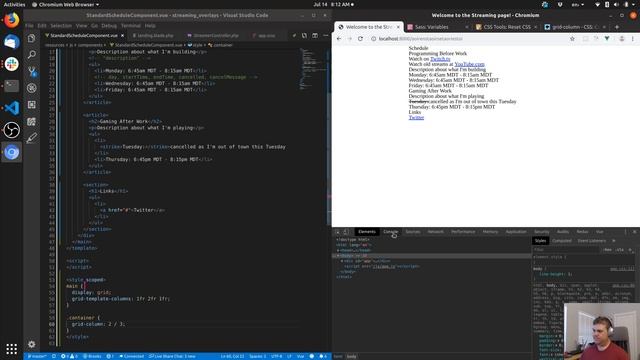The image size is (640, 360).
Task: Open Chromium's three-dot menu
Action: click(633, 39)
